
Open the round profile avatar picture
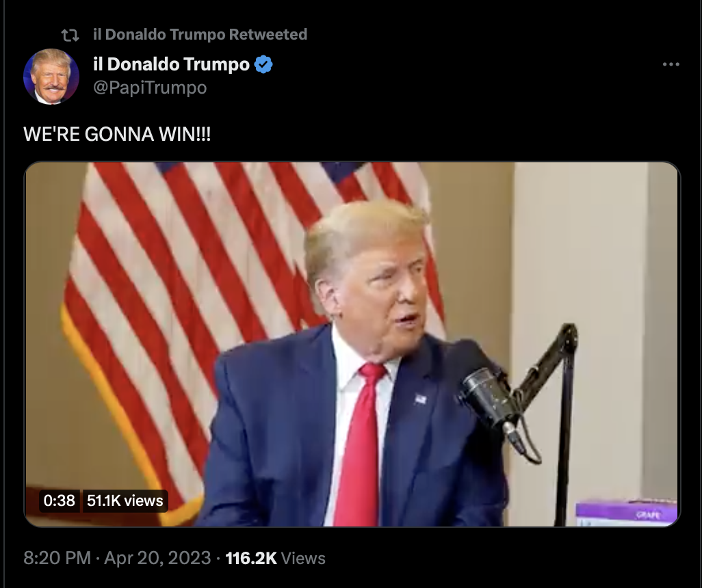coord(51,77)
